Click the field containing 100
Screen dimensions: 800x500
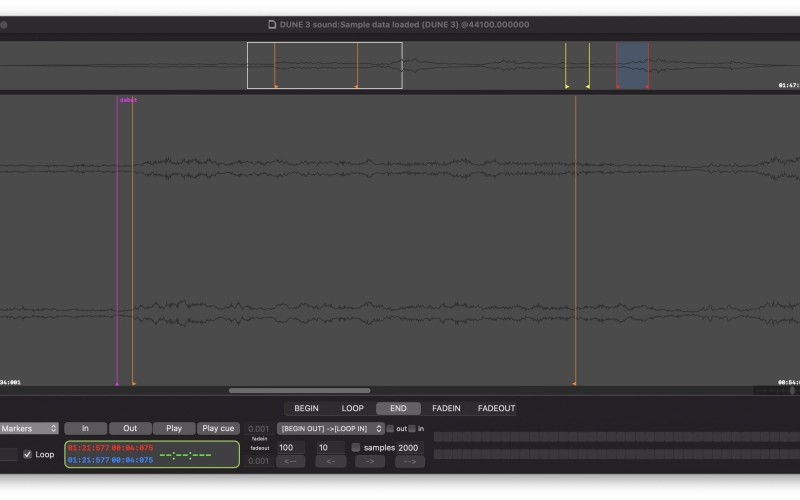coord(291,447)
